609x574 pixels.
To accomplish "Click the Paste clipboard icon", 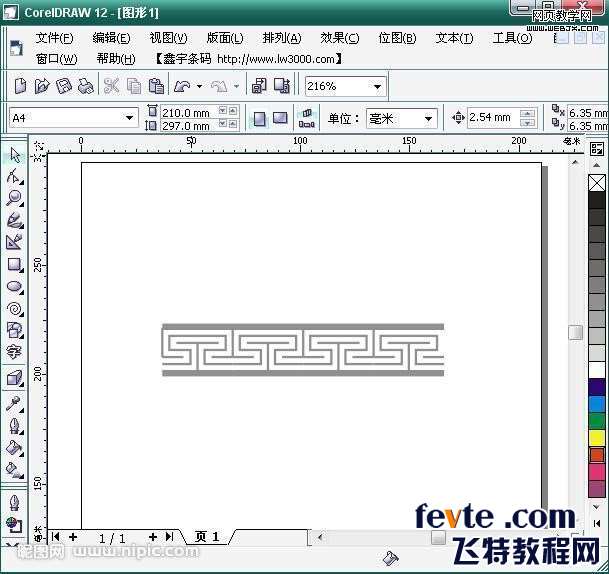I will [x=156, y=86].
